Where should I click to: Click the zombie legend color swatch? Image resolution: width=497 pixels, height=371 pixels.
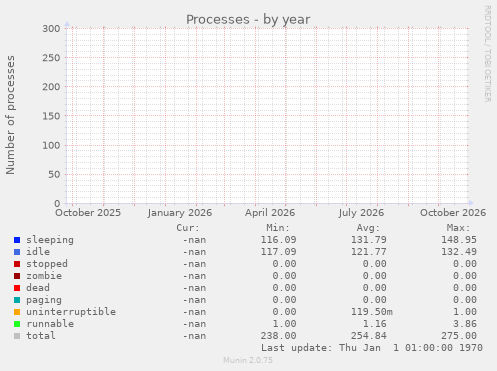(x=17, y=276)
